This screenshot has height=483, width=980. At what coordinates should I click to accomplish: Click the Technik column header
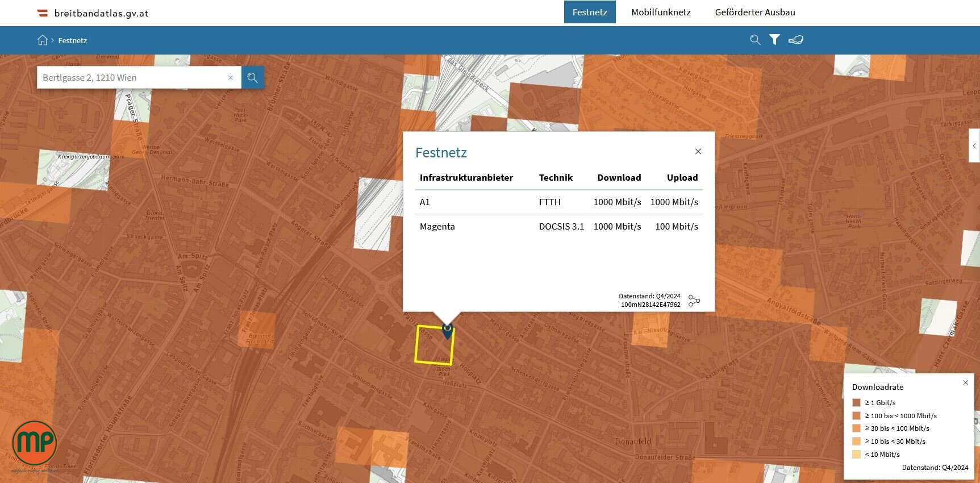tap(556, 177)
